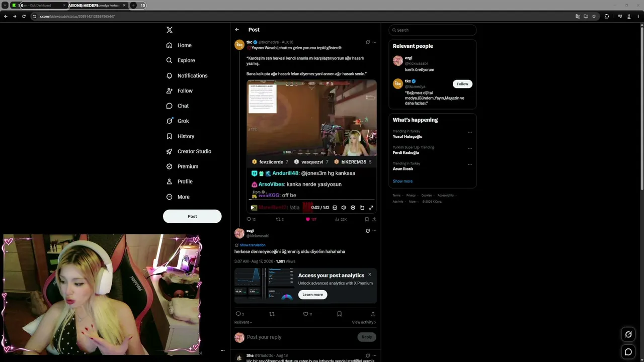Open Grok from the sidebar
This screenshot has width=644, height=362.
[x=178, y=121]
